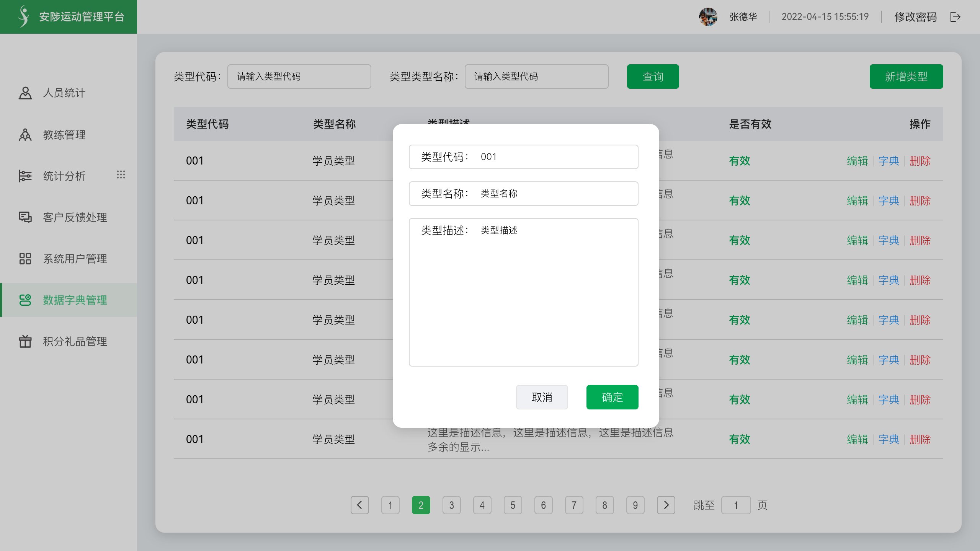Screen dimensions: 980x551
Task: Click 删除 in the last row
Action: (920, 439)
